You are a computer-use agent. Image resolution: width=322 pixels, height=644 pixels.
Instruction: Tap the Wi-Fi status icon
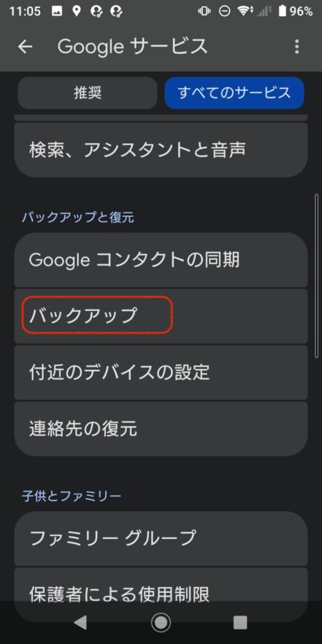click(245, 11)
